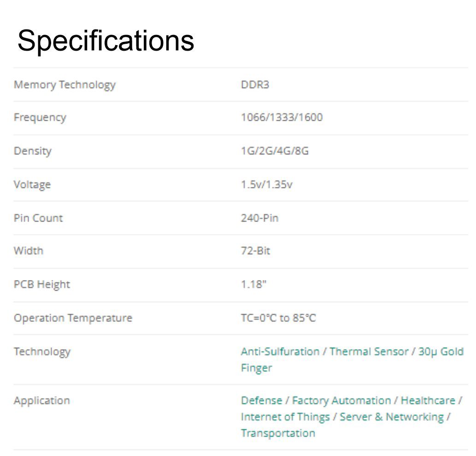The height and width of the screenshot is (456, 476).
Task: Select the Memory Technology label
Action: click(x=65, y=85)
